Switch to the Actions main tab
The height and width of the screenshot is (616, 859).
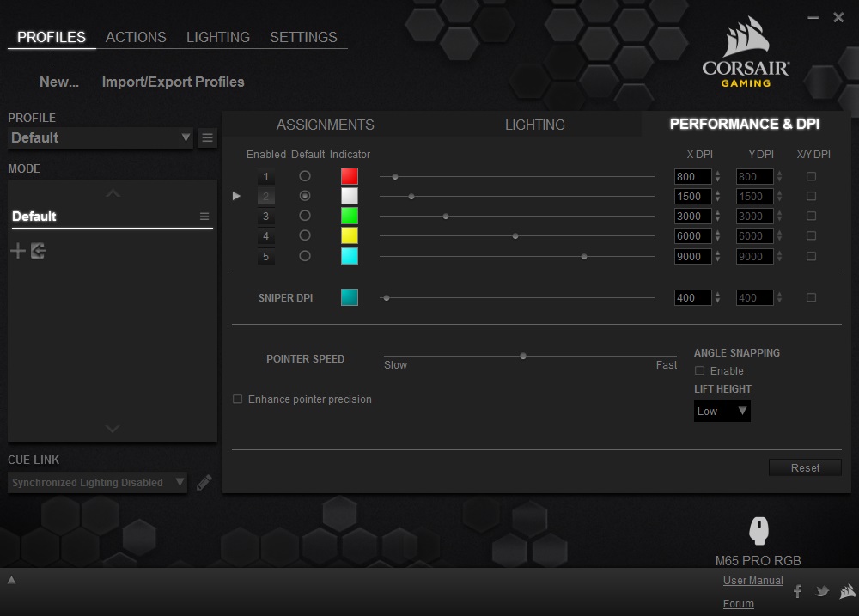click(x=136, y=37)
